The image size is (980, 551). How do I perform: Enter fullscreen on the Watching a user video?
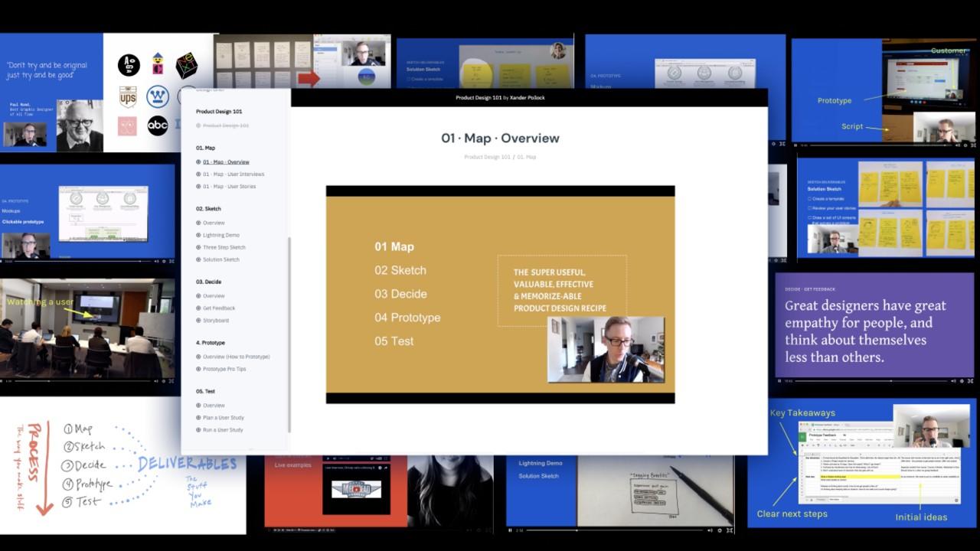[x=170, y=380]
